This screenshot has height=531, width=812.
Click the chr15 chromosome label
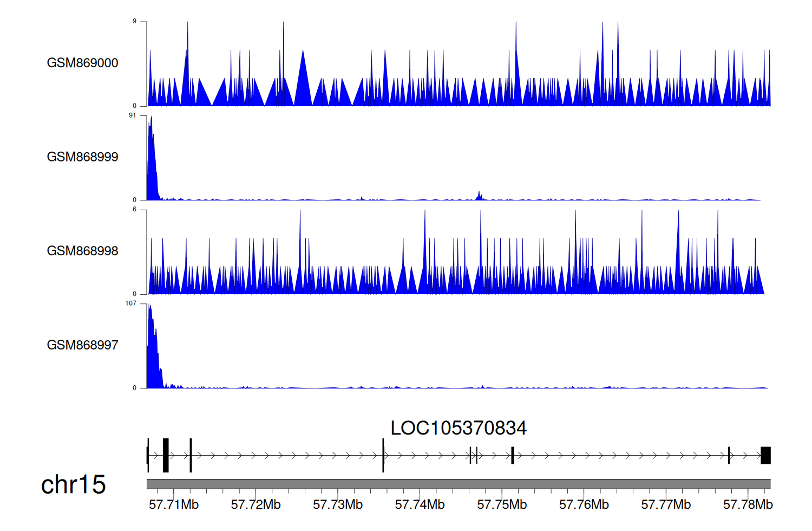(73, 484)
